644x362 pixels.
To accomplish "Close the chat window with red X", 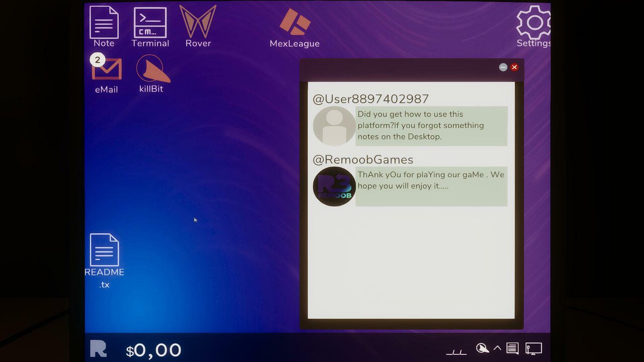I will [514, 67].
